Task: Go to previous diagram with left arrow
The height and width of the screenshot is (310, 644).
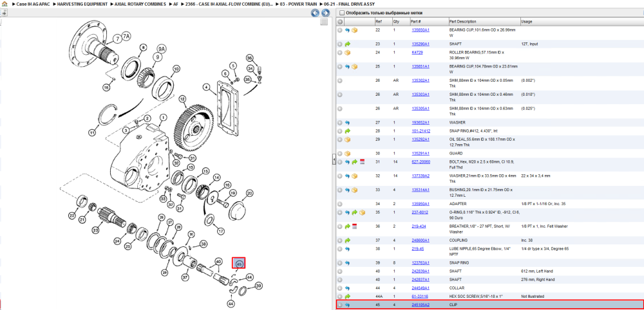Action: [x=315, y=13]
